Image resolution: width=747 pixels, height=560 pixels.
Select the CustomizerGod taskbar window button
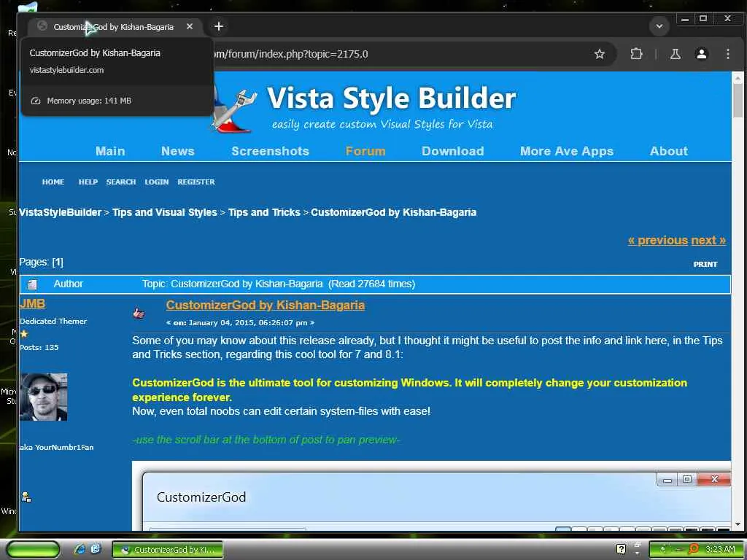(x=168, y=550)
